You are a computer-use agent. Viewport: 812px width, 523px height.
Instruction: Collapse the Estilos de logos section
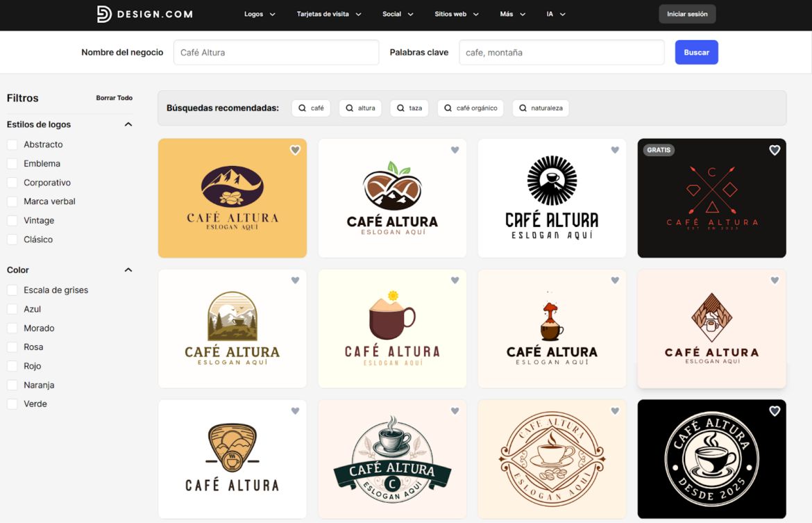pyautogui.click(x=128, y=124)
